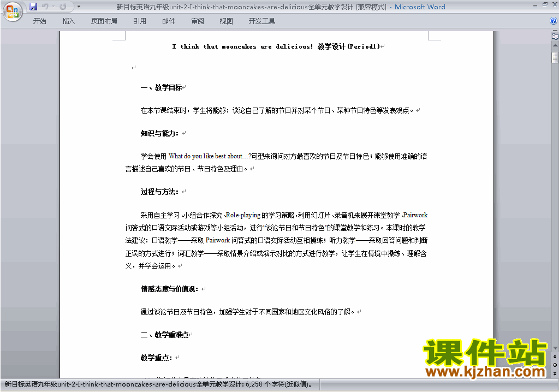Viewport: 559px width, 392px height.
Task: Expand the Undo history dropdown arrow
Action: [x=53, y=7]
